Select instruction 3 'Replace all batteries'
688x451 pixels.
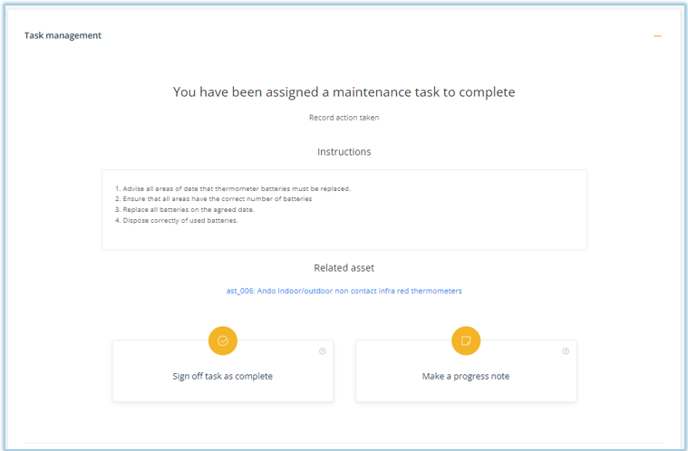(185, 210)
